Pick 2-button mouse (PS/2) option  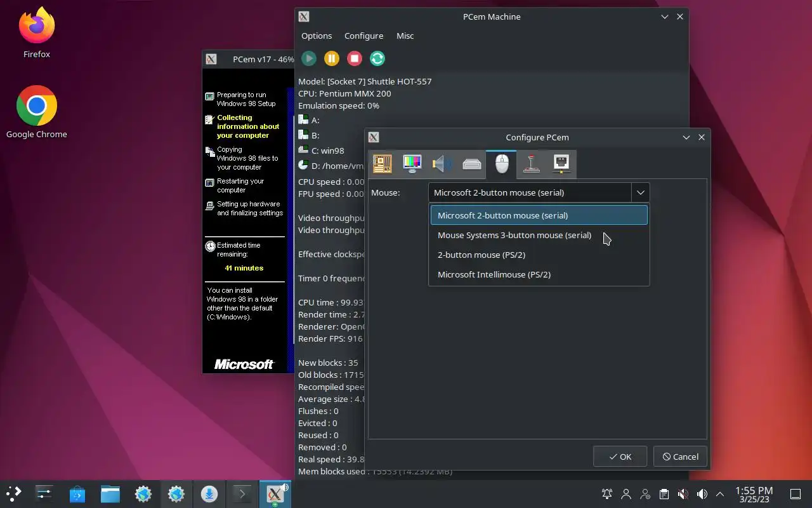539,255
